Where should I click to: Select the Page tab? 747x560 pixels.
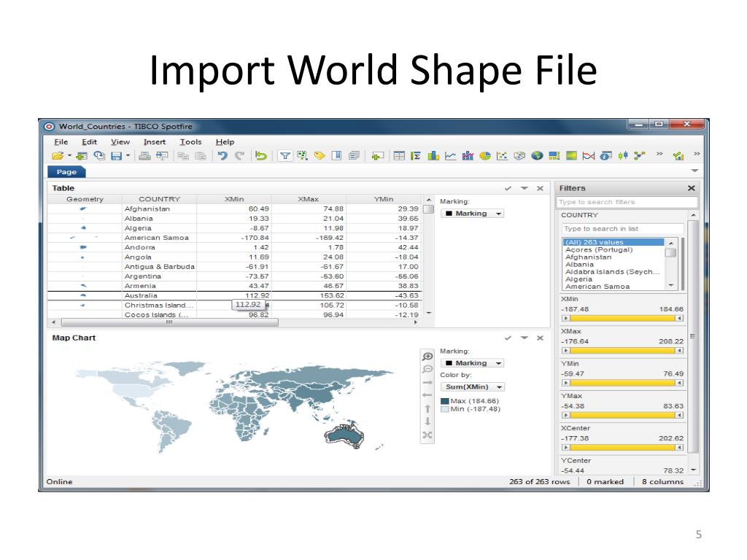(66, 172)
